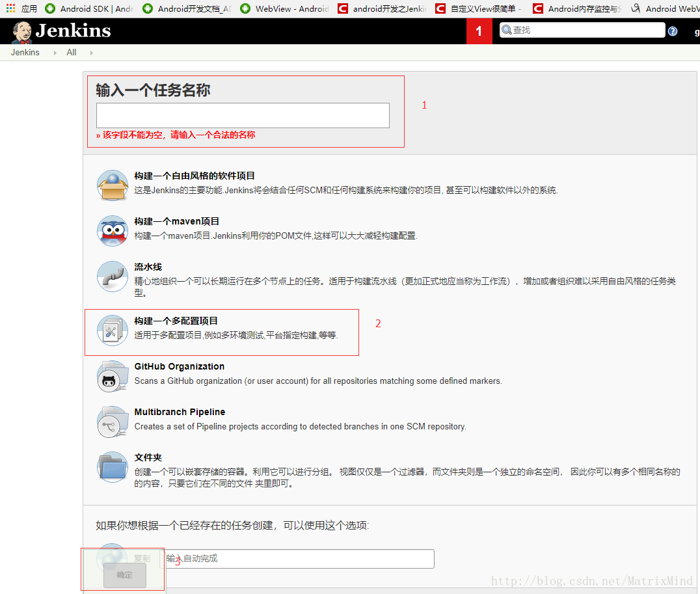
Task: Click the 确定 confirm button
Action: click(124, 574)
